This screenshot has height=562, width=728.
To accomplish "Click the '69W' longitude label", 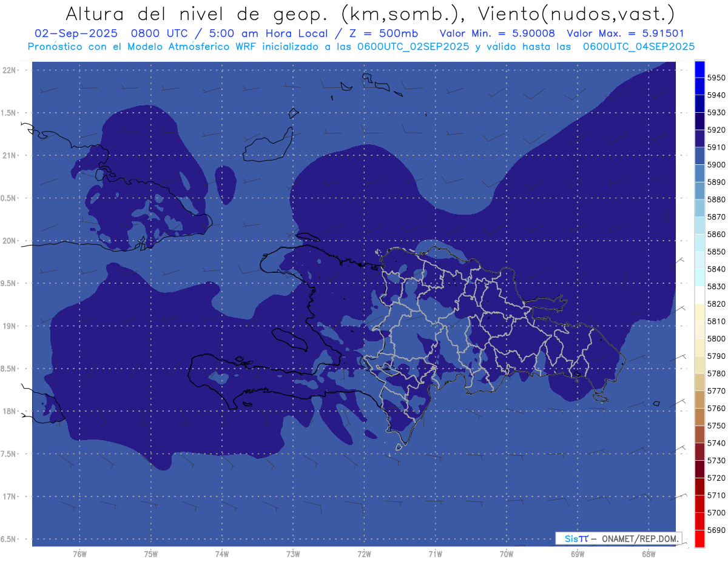I will [x=578, y=554].
